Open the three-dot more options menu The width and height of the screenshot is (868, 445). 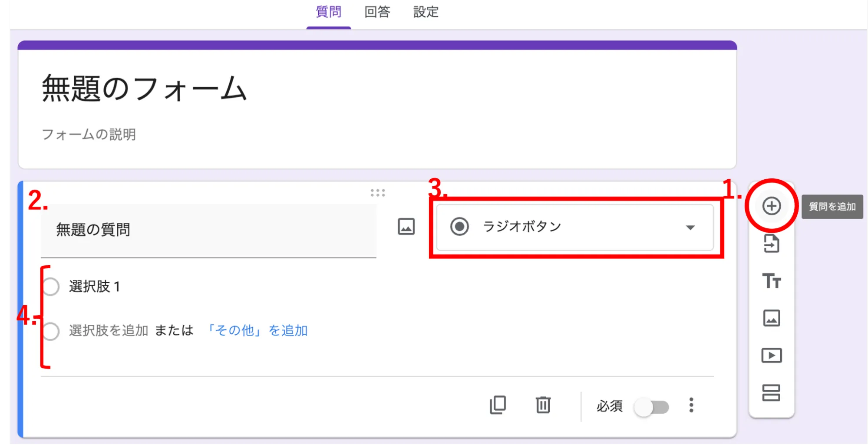pyautogui.click(x=691, y=405)
